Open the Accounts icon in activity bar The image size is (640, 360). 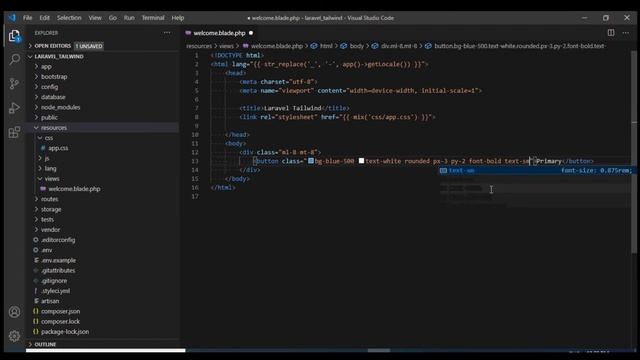(14, 312)
